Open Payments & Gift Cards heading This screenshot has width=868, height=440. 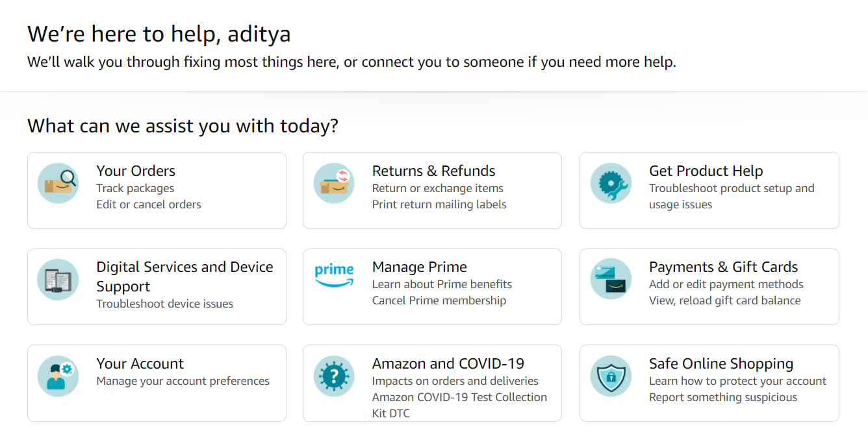pos(723,267)
